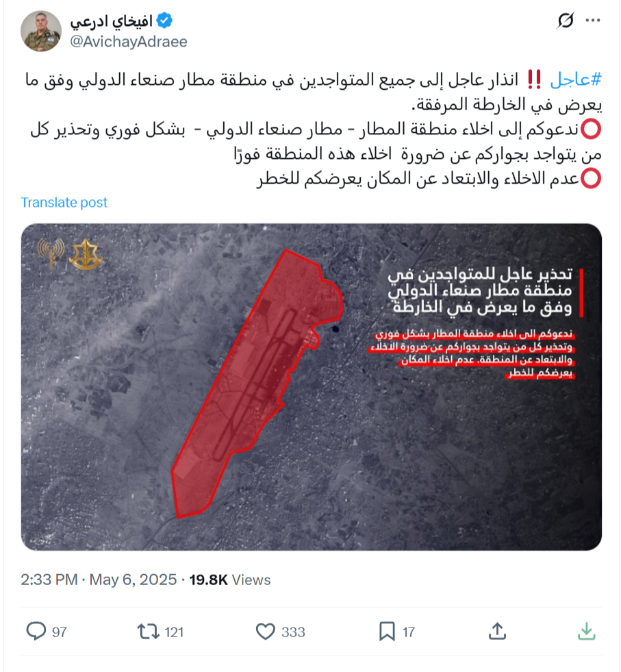
Task: Open the airport map image
Action: pos(312,387)
